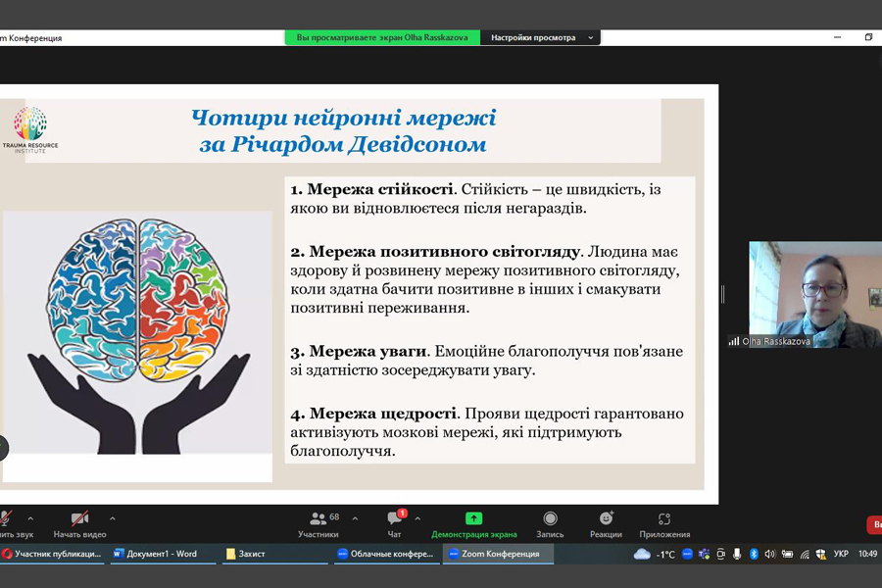This screenshot has height=588, width=882.
Task: Click the 68 participants count
Action: (334, 516)
